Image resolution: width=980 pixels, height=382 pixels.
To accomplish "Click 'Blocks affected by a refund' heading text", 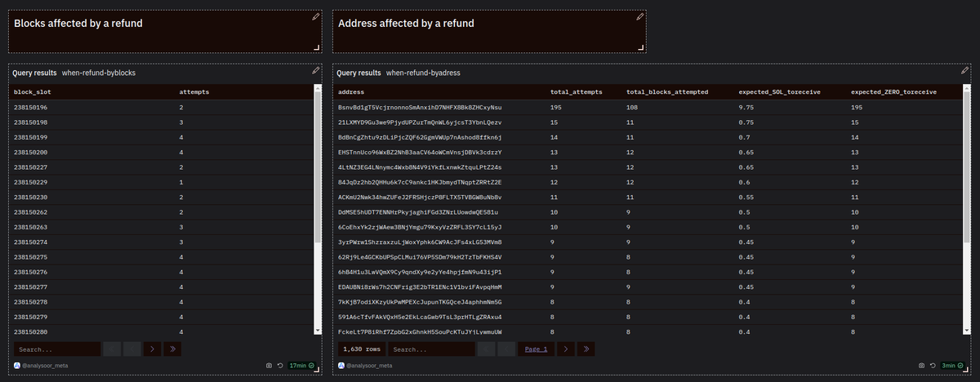I will tap(78, 23).
